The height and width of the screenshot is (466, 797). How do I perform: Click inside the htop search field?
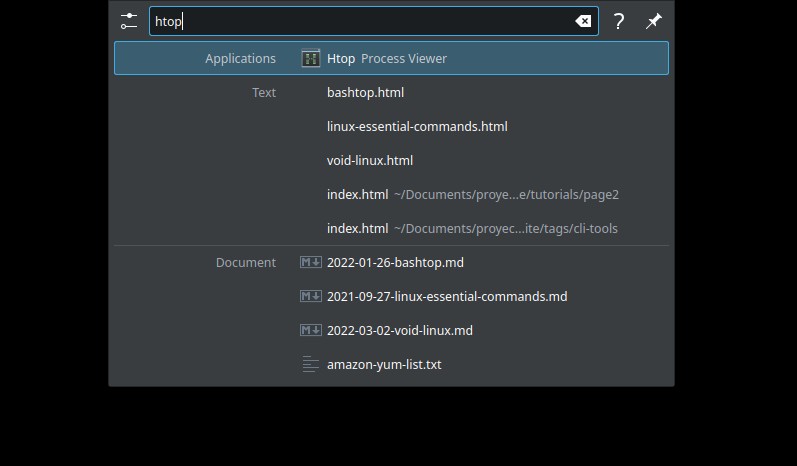pyautogui.click(x=374, y=21)
